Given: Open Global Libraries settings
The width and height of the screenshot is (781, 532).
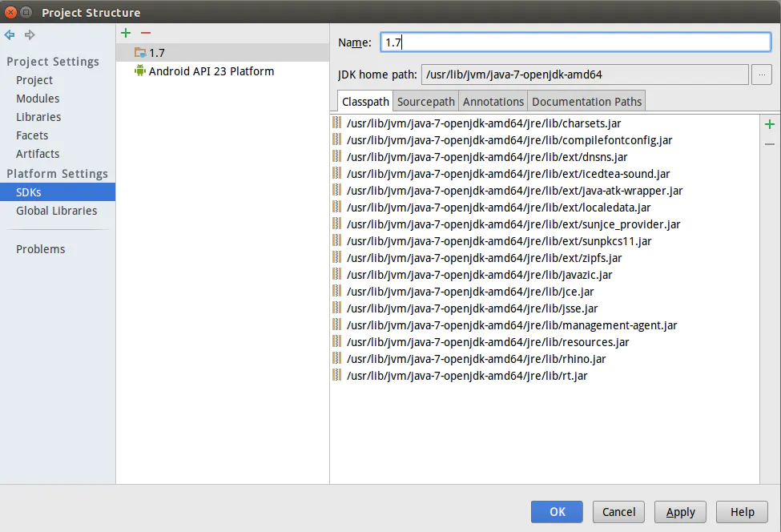Looking at the screenshot, I should coord(56,210).
